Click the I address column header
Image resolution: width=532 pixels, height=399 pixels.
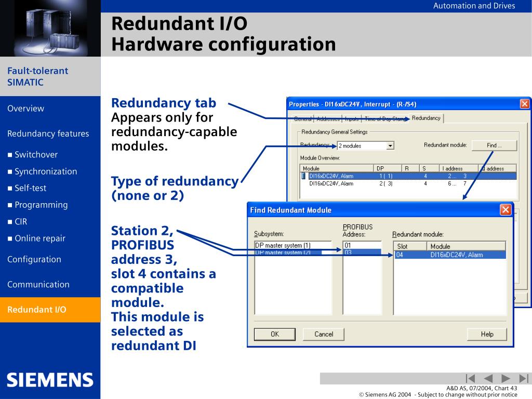(x=459, y=168)
